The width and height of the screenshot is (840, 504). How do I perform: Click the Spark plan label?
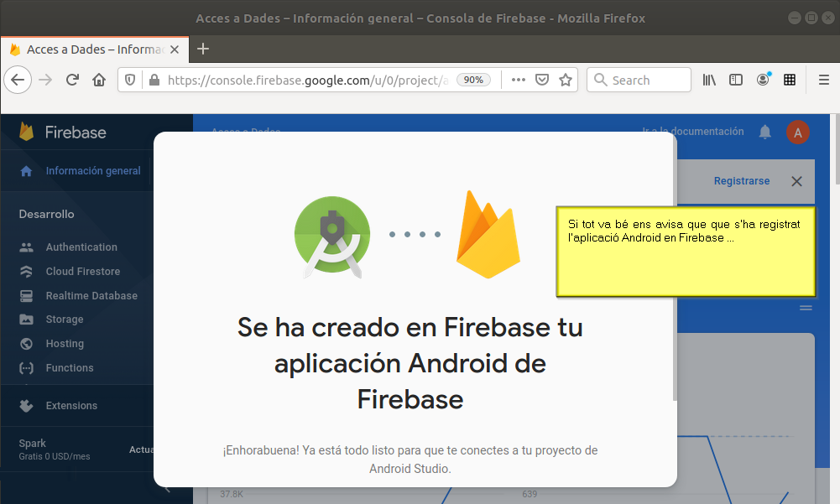32,444
